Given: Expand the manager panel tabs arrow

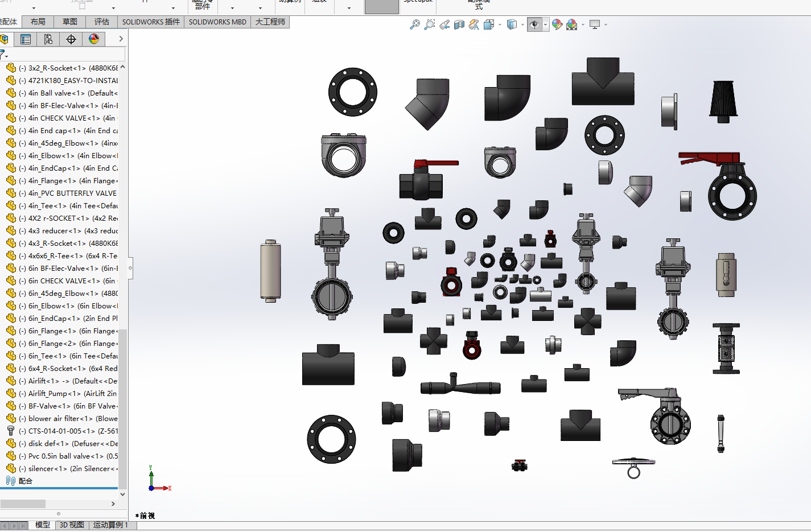Looking at the screenshot, I should pyautogui.click(x=121, y=39).
